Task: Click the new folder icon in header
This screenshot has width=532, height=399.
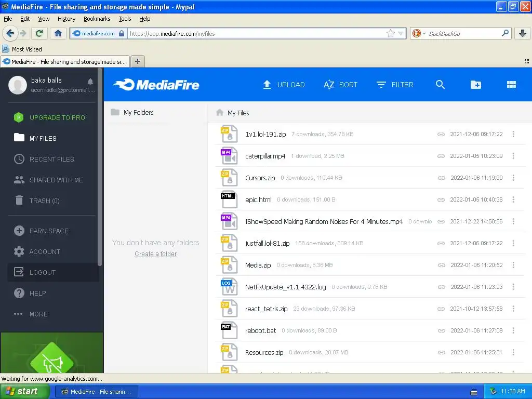Action: tap(476, 85)
